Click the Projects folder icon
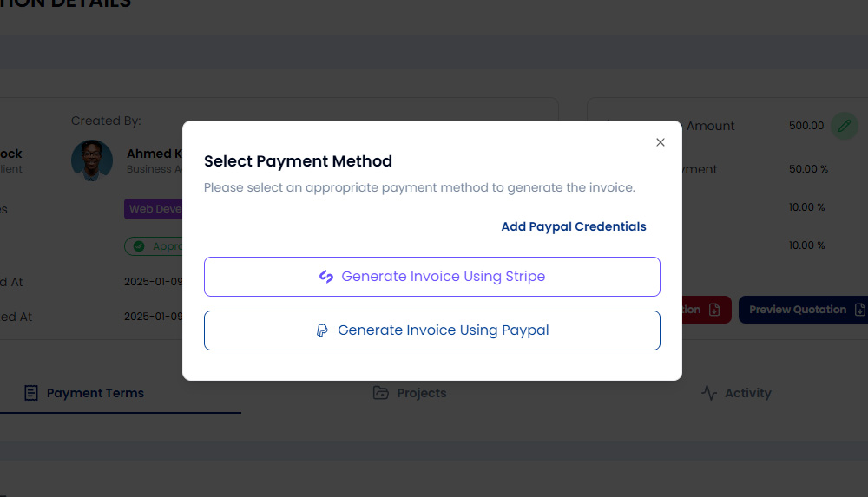Image resolution: width=868 pixels, height=497 pixels. tap(381, 393)
